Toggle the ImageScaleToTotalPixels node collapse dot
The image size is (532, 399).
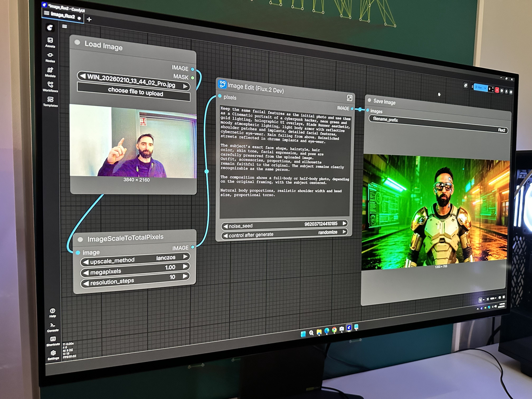[x=80, y=239]
